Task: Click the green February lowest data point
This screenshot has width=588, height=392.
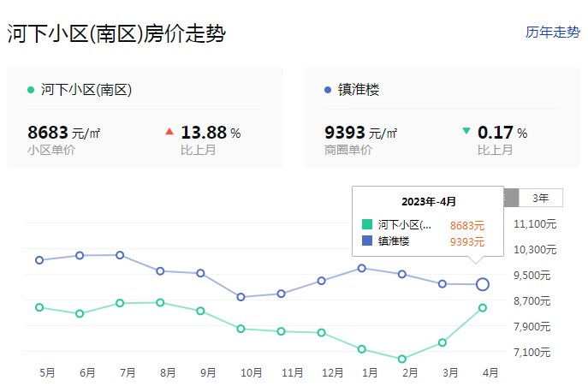Action: pyautogui.click(x=402, y=359)
